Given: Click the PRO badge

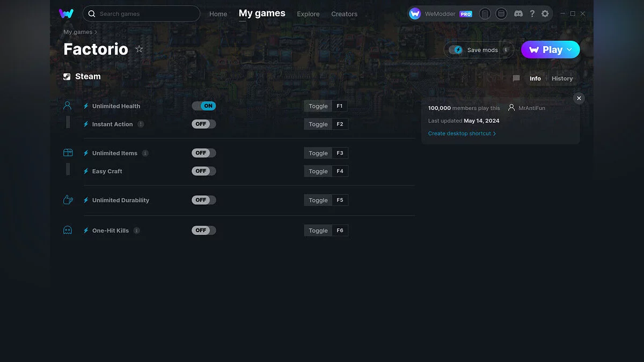Looking at the screenshot, I should click(x=466, y=14).
